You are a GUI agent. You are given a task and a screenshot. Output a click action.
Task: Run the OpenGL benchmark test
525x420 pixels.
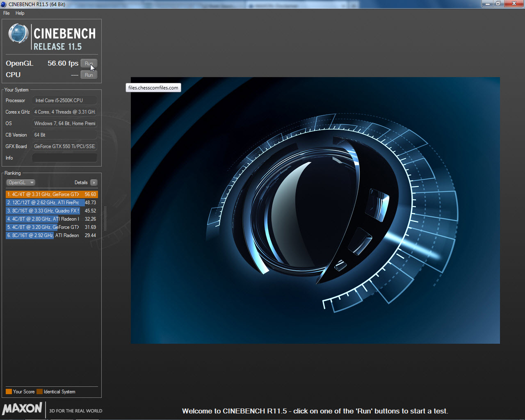(x=89, y=64)
